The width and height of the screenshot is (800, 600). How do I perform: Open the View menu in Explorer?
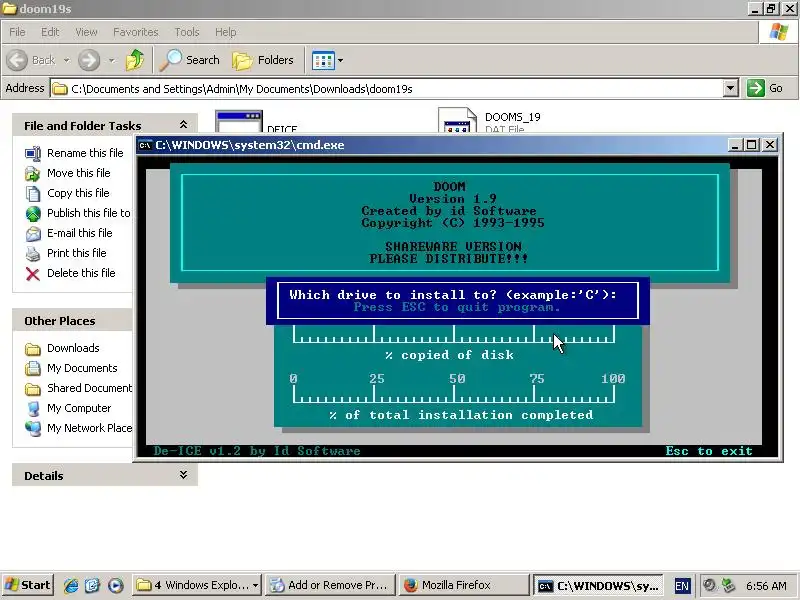point(86,32)
